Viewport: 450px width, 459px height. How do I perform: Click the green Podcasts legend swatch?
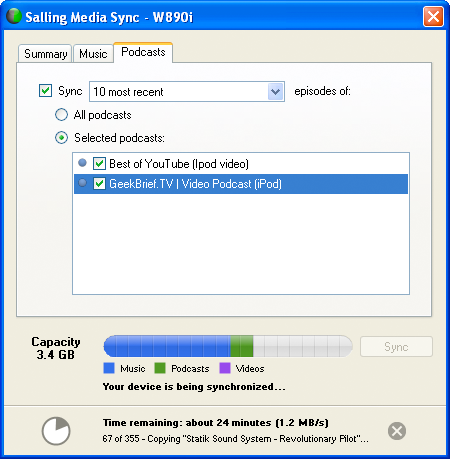pyautogui.click(x=160, y=368)
